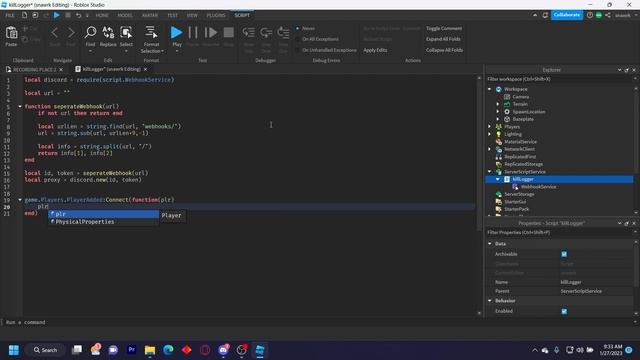Screen dimensions: 640x360
Task: Open the MODEL ribbon tab
Action: pos(125,15)
